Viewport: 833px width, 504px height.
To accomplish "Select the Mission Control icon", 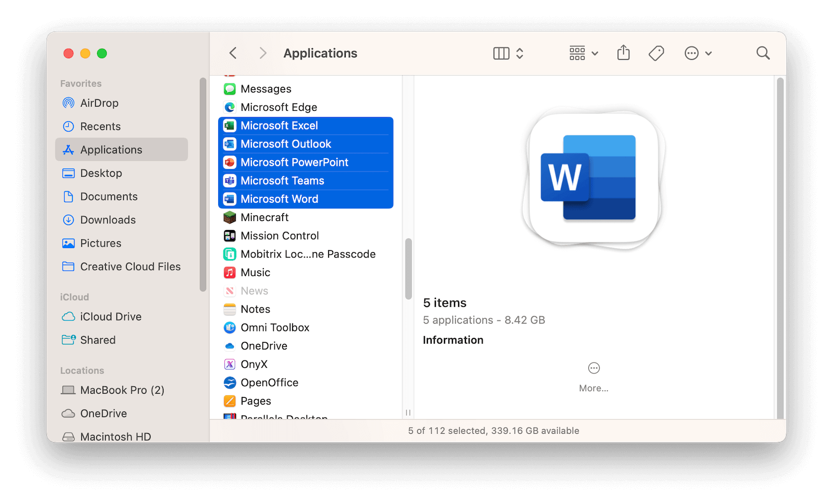I will [x=230, y=236].
